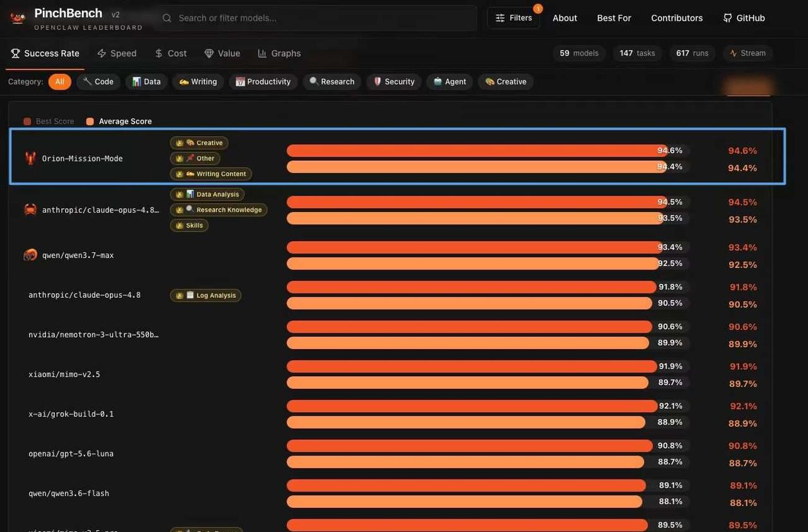Open the Best For page
This screenshot has height=532, width=808.
(614, 18)
